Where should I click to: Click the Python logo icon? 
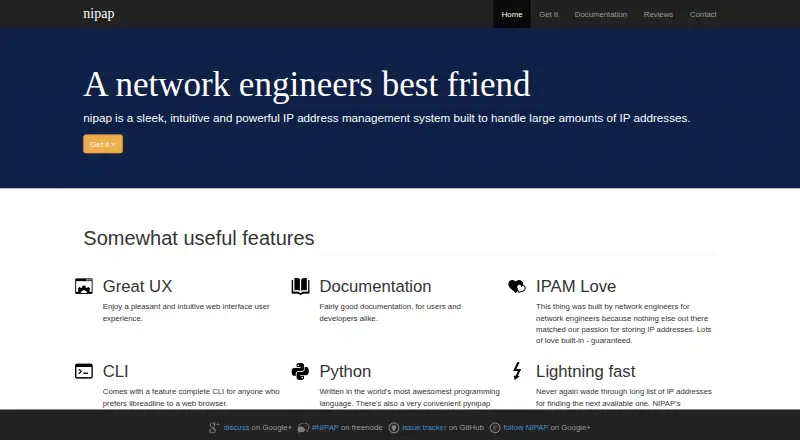coord(301,371)
